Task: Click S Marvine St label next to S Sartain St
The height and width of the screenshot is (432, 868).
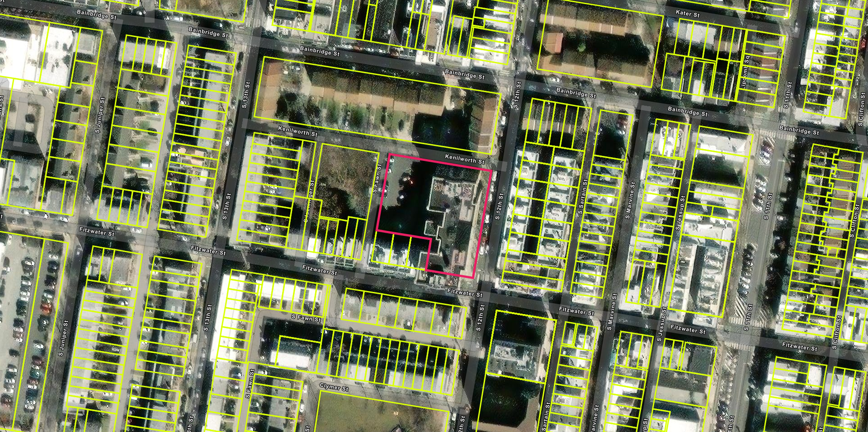Action: click(630, 200)
